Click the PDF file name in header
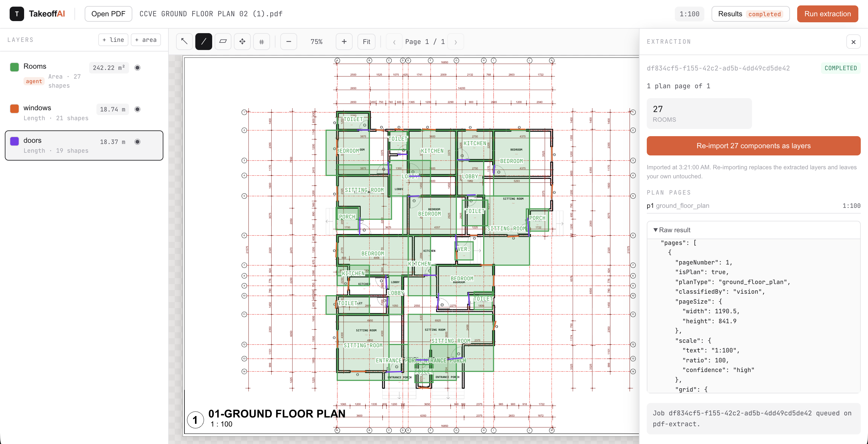This screenshot has height=444, width=868. click(x=211, y=14)
